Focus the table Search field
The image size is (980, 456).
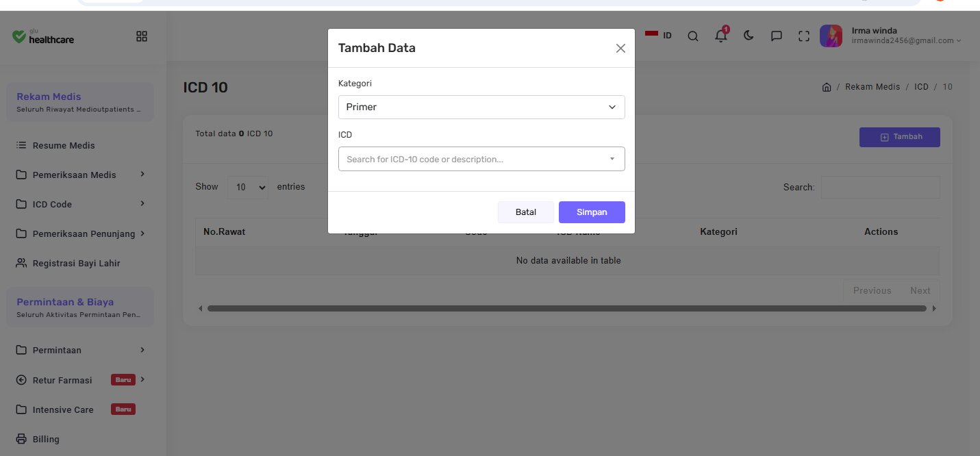coord(880,187)
